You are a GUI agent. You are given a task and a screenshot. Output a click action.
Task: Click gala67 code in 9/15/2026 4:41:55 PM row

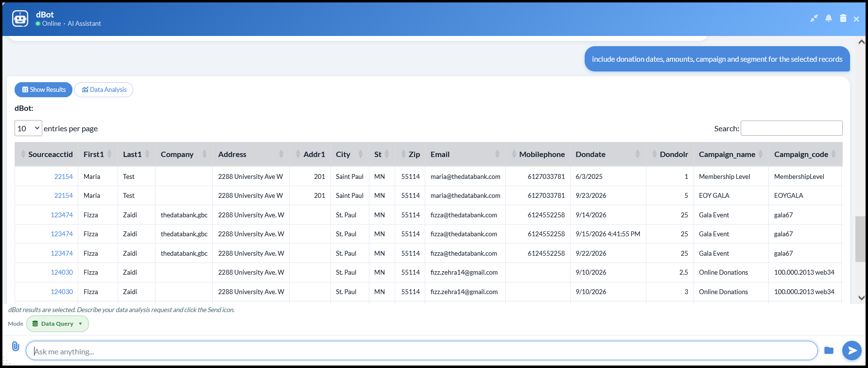(x=783, y=234)
